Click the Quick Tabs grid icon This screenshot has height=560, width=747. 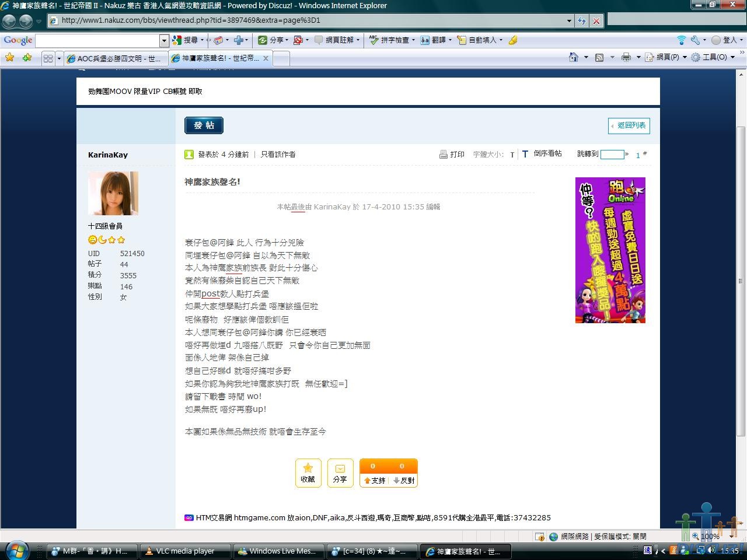(48, 58)
